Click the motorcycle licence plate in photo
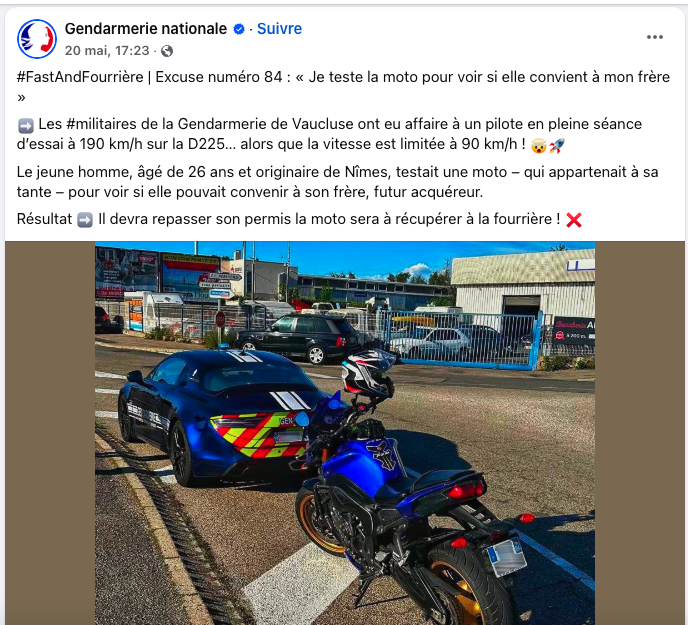The image size is (688, 625). pyautogui.click(x=507, y=557)
